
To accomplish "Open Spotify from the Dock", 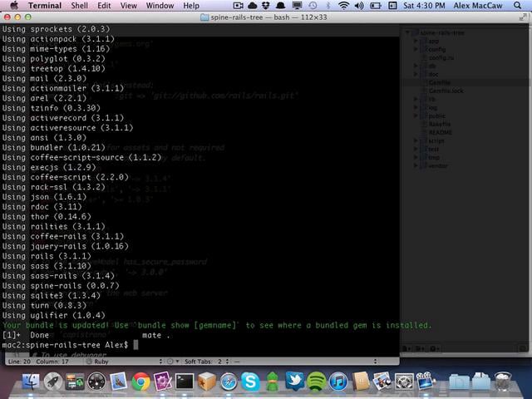I will [x=316, y=382].
